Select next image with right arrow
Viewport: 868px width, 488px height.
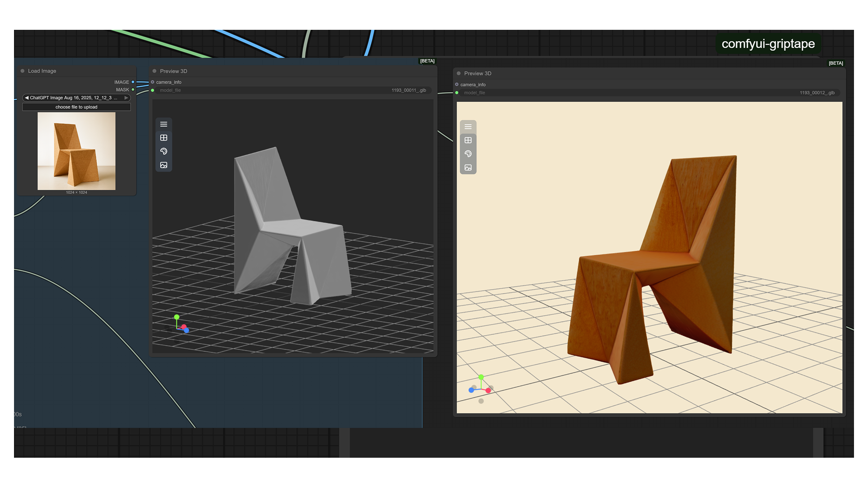click(x=126, y=98)
